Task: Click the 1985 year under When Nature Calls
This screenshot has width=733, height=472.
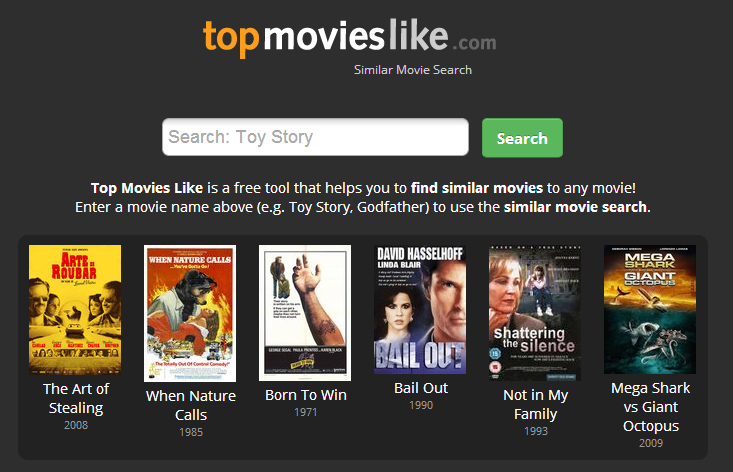Action: pos(191,432)
